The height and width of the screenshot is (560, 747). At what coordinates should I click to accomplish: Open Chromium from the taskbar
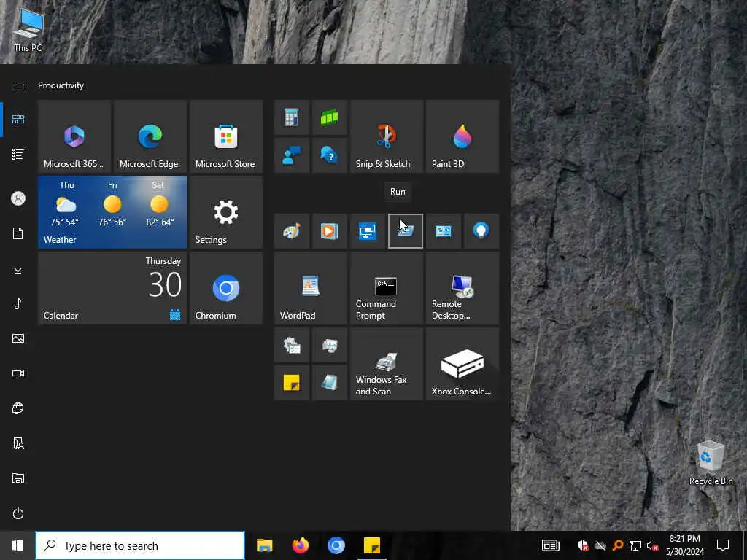click(336, 545)
